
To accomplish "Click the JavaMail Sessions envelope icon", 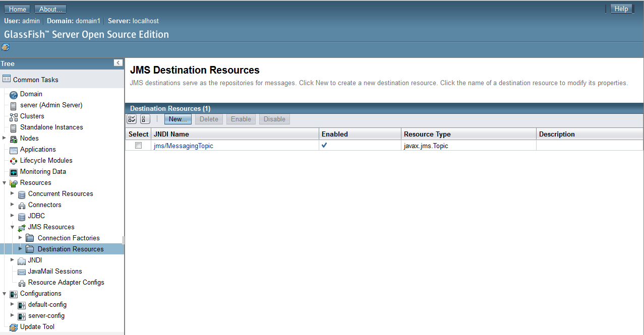I will (x=22, y=272).
